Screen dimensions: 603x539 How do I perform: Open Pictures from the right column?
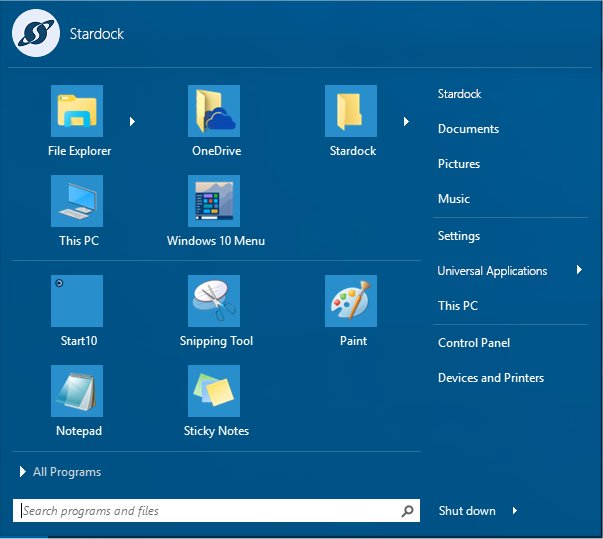(459, 164)
